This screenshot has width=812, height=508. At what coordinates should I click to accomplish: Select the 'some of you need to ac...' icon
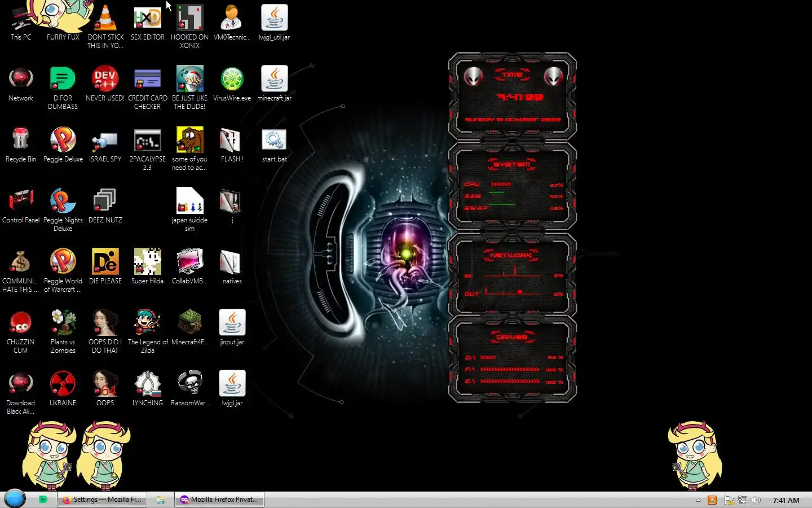189,148
